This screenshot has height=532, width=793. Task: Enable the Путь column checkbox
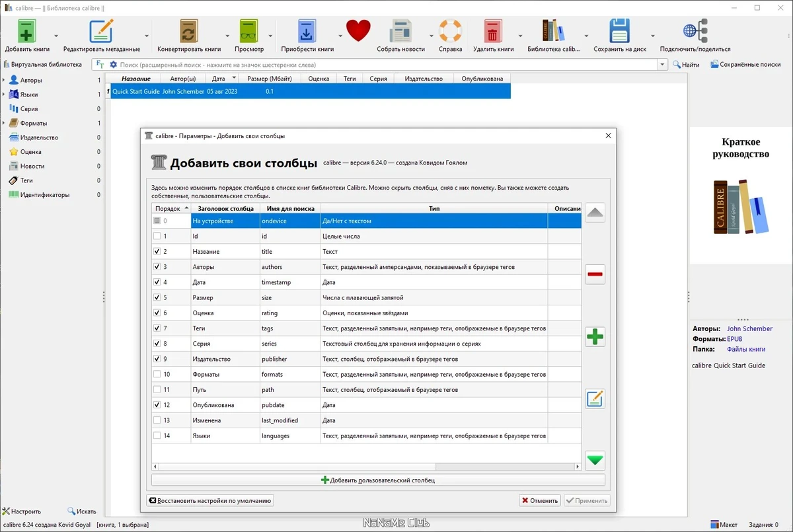pos(157,389)
